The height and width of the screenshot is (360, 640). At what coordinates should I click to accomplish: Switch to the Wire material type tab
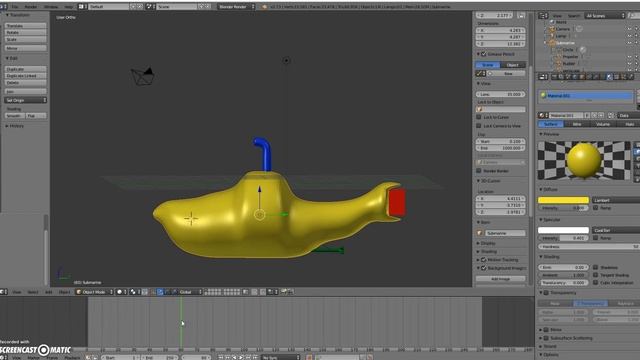(x=577, y=124)
